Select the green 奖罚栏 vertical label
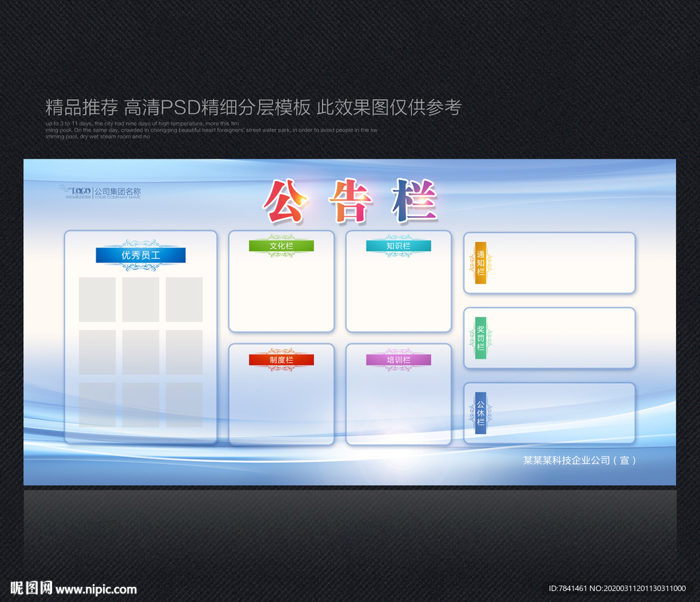Screen dimensions: 700x602 coord(481,338)
